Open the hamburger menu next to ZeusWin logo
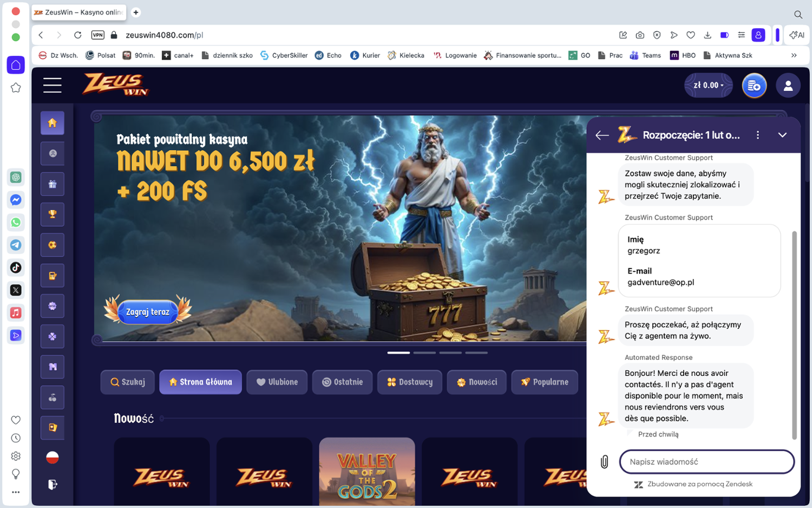The image size is (812, 508). (53, 85)
